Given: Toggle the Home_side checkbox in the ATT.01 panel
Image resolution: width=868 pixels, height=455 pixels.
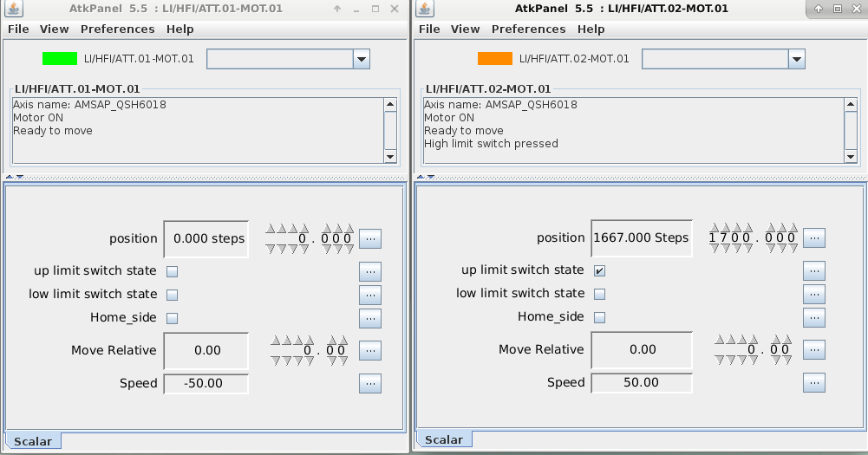Looking at the screenshot, I should tap(172, 318).
